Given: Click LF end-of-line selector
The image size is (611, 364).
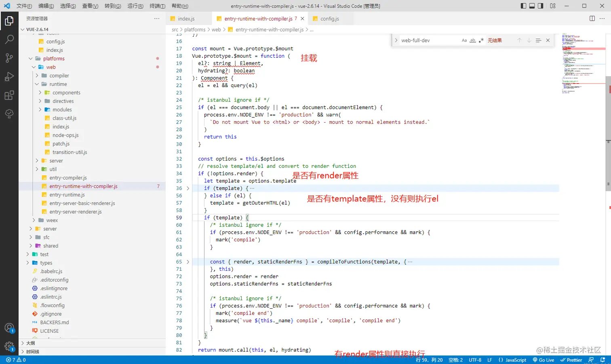Looking at the screenshot, I should (490, 360).
